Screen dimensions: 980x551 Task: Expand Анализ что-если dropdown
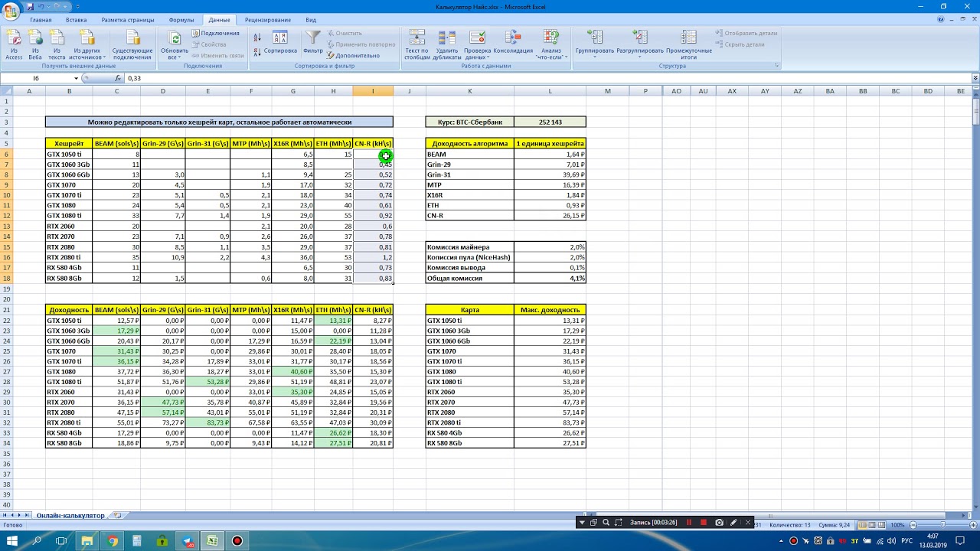(x=551, y=44)
